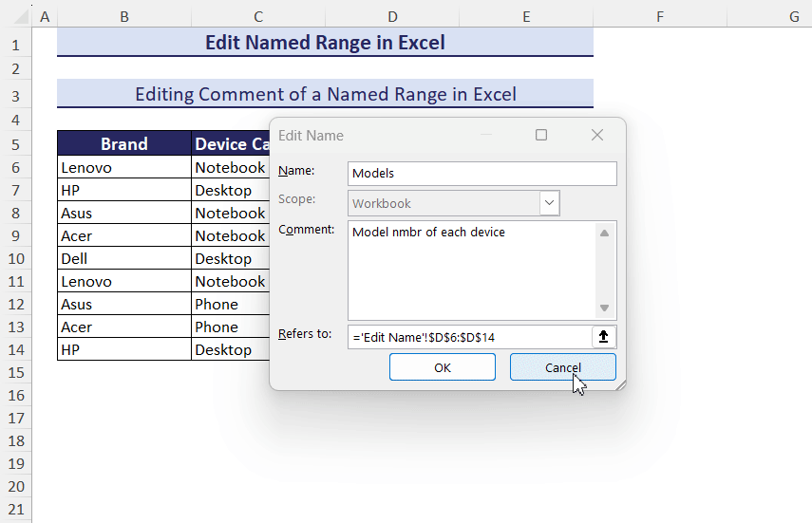The width and height of the screenshot is (812, 523).
Task: Select column E header
Action: (x=526, y=16)
